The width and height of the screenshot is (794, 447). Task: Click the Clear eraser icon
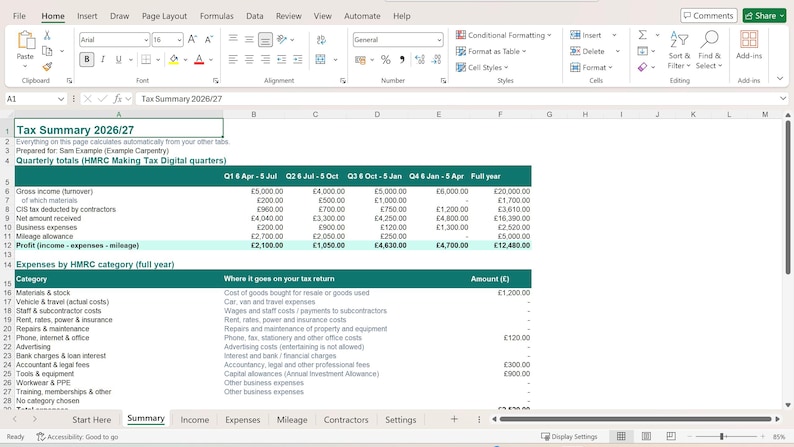point(643,67)
